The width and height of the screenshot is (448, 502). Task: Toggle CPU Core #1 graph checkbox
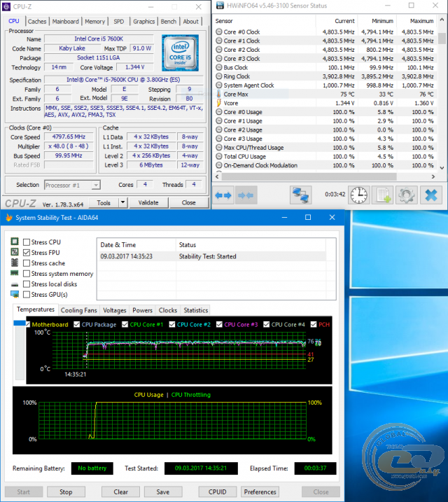click(125, 324)
